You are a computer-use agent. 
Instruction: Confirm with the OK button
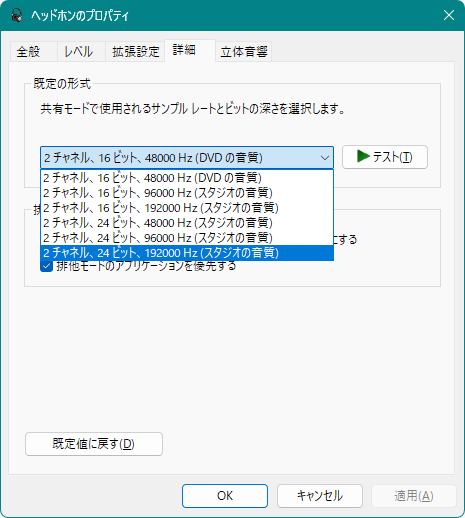click(225, 496)
